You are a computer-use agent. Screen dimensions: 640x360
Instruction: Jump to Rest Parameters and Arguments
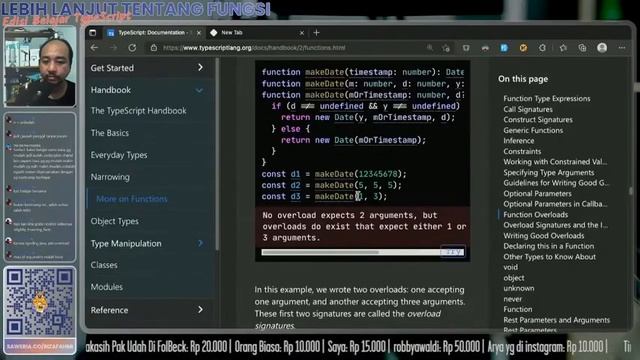tap(556, 320)
